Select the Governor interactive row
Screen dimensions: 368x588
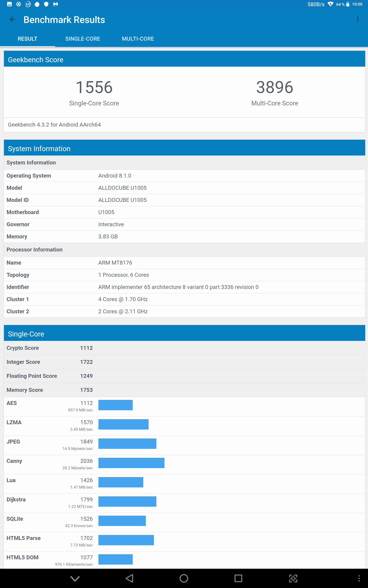click(x=184, y=224)
